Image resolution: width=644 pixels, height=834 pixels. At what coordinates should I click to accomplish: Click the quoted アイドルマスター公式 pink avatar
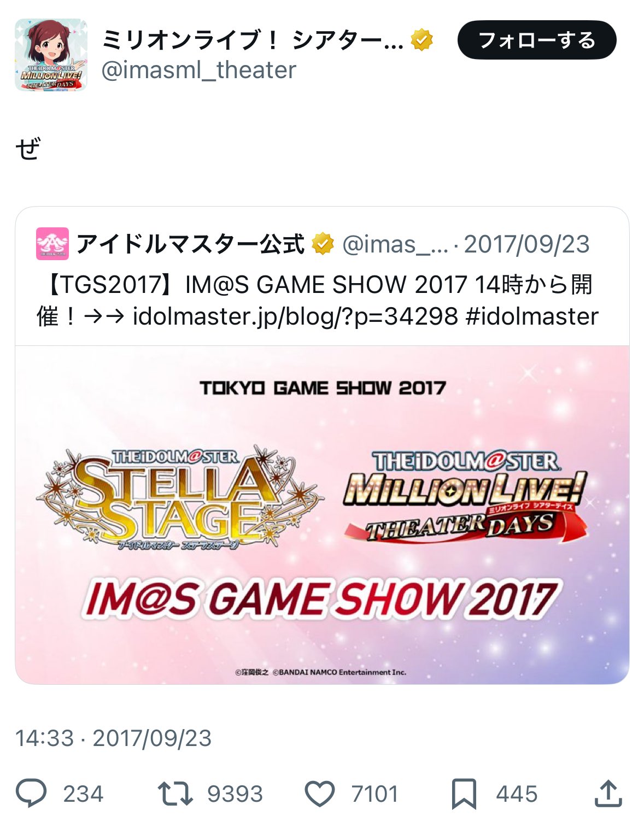52,244
